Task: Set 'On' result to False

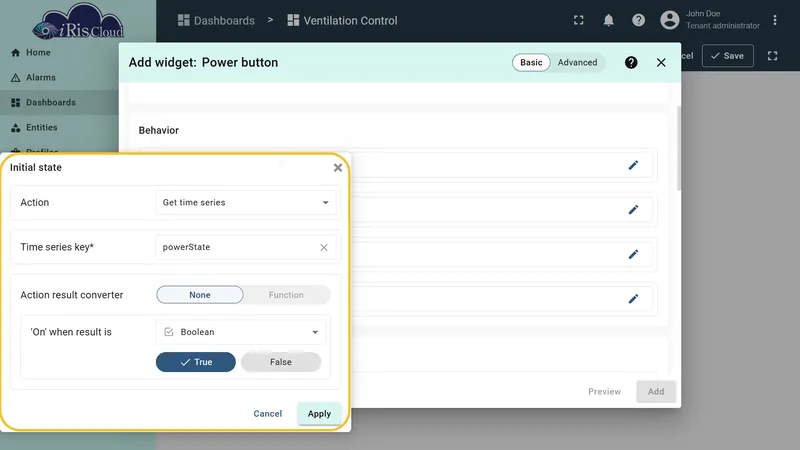Action: click(281, 362)
